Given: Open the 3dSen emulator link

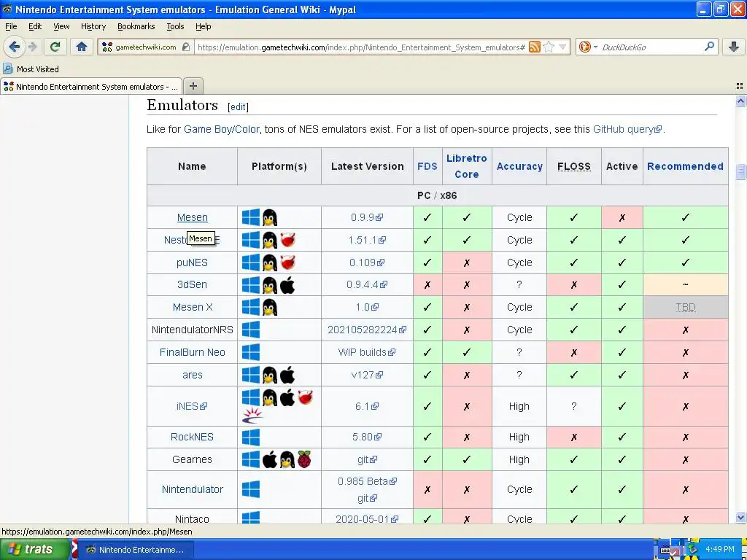Looking at the screenshot, I should pyautogui.click(x=192, y=285).
